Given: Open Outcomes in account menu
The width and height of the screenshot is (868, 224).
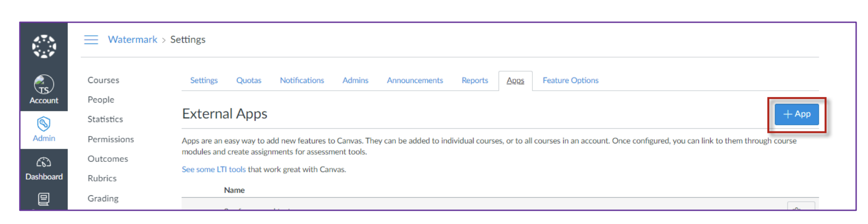Looking at the screenshot, I should (108, 159).
